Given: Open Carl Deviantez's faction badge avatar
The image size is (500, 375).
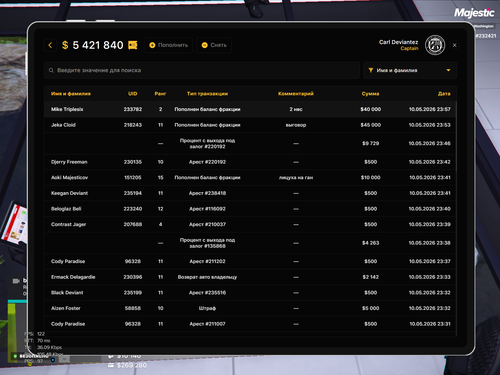Looking at the screenshot, I should point(435,45).
